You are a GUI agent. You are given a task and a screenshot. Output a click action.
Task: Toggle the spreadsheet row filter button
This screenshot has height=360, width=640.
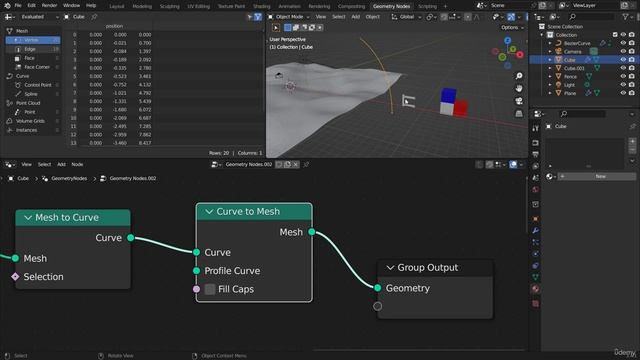tap(258, 17)
